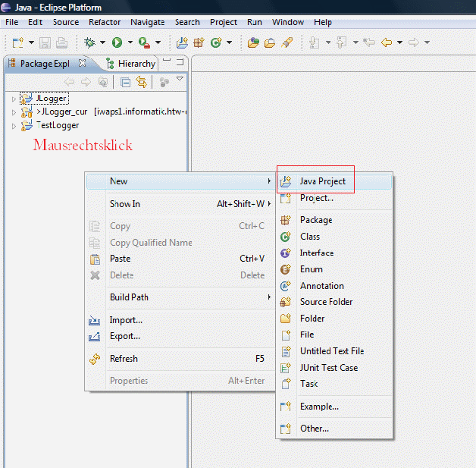Choose Project... from New submenu
This screenshot has width=476, height=468.
point(334,198)
